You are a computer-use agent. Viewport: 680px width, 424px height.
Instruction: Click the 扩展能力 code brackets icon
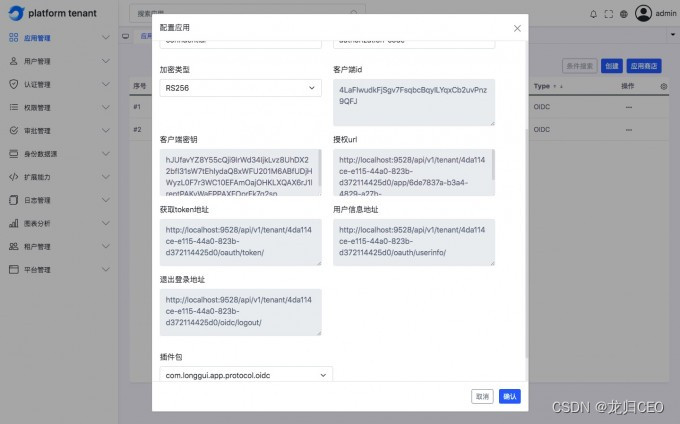click(x=13, y=177)
